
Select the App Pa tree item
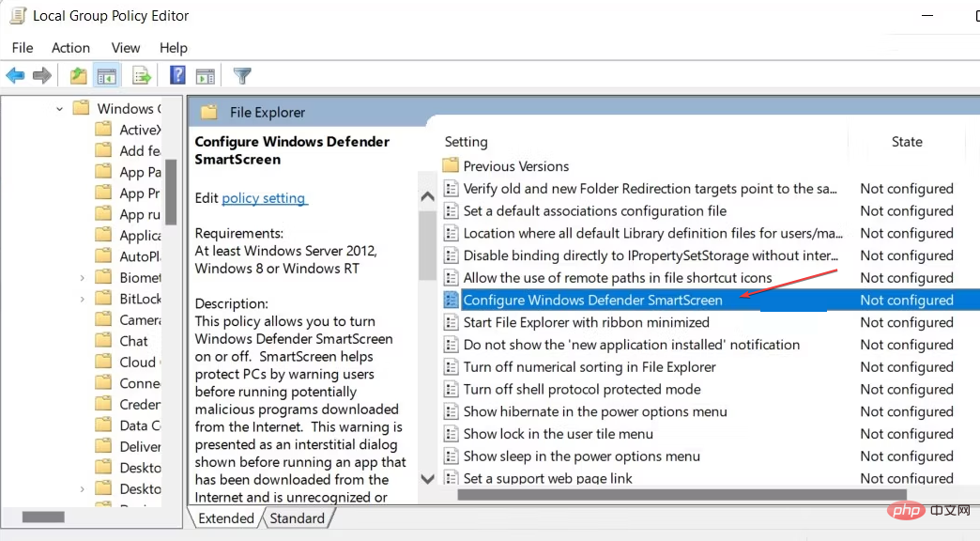click(140, 172)
